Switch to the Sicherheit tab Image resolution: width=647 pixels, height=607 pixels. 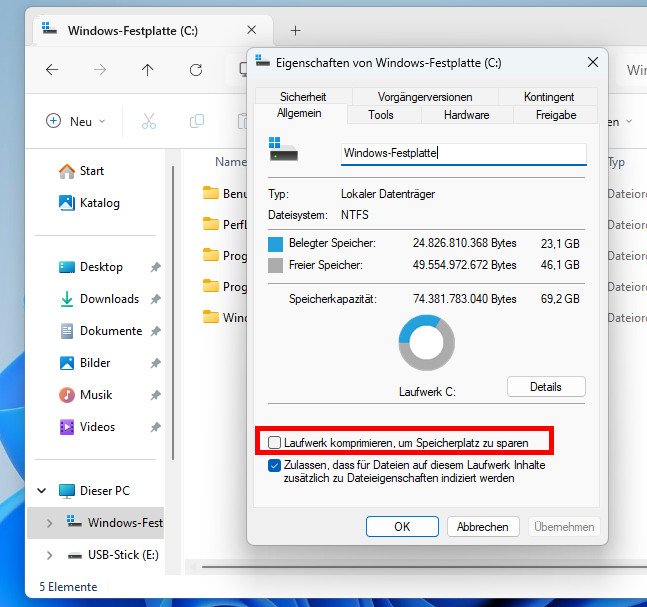coord(302,97)
